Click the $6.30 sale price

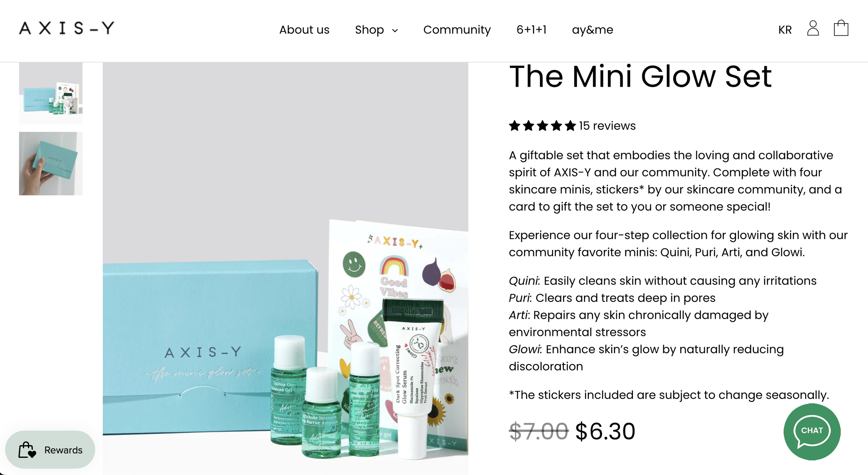(x=605, y=431)
